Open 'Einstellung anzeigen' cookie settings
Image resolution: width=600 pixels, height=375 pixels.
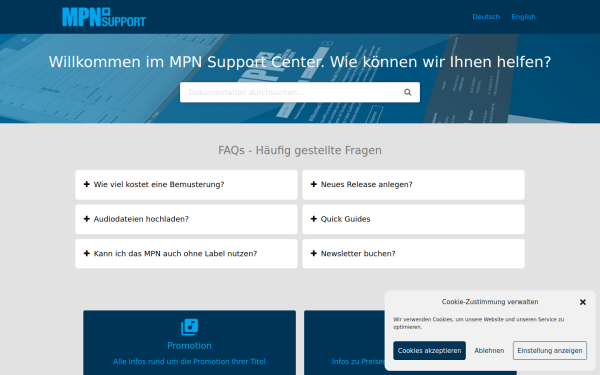click(549, 351)
